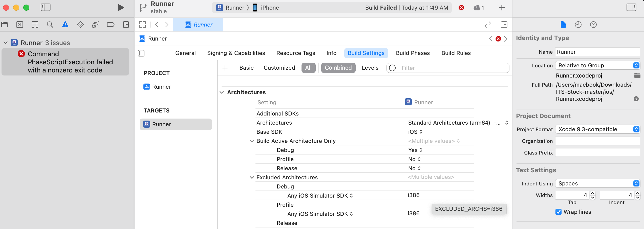
Task: Open Resource Tags tab
Action: [296, 53]
